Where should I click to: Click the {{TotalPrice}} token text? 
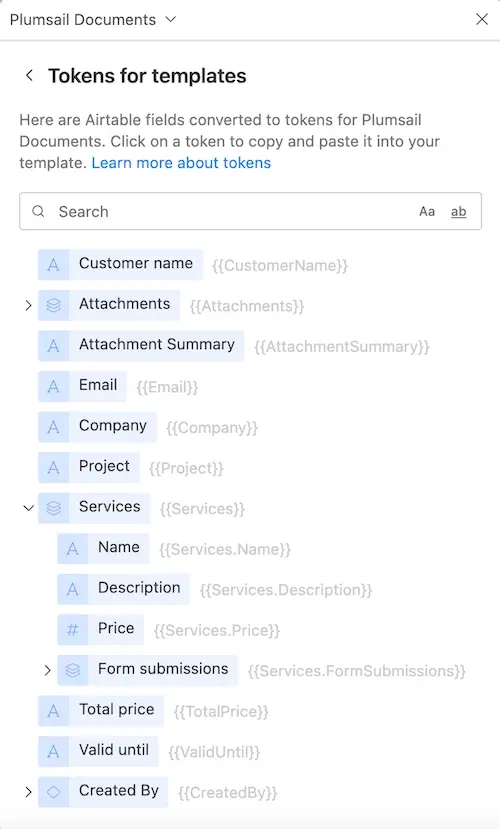(x=221, y=712)
